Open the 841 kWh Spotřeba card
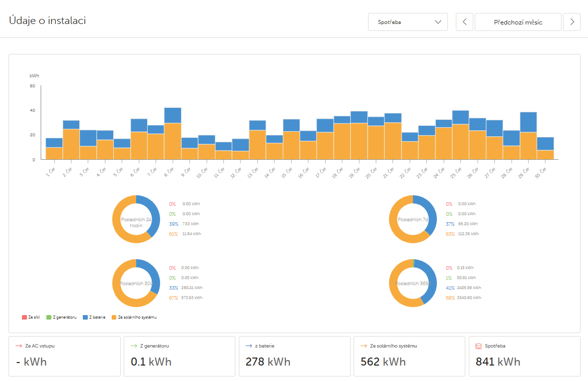The image size is (588, 381). [x=525, y=356]
